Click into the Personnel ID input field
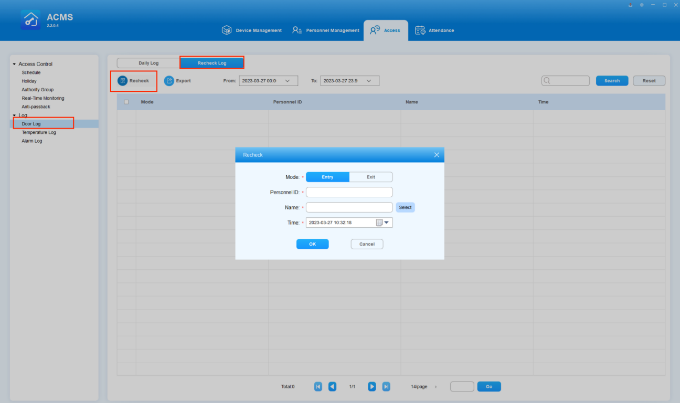This screenshot has width=680, height=403. [x=349, y=192]
